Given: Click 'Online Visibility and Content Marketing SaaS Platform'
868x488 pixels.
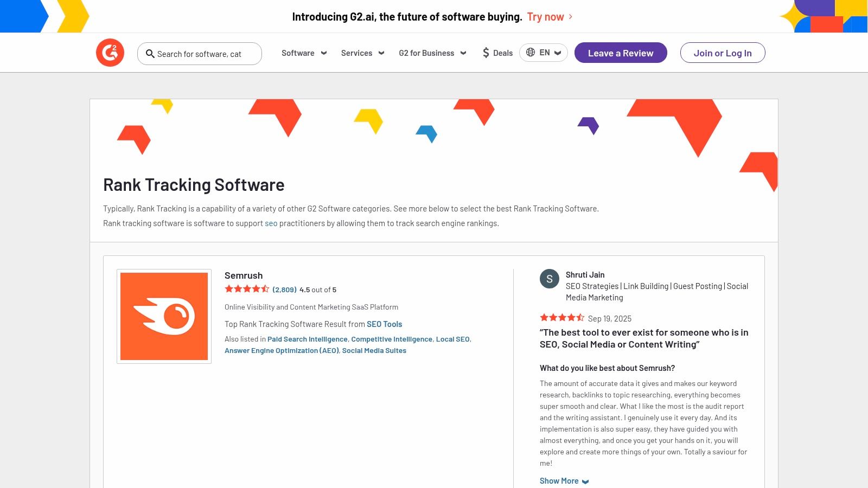Looking at the screenshot, I should pyautogui.click(x=311, y=307).
